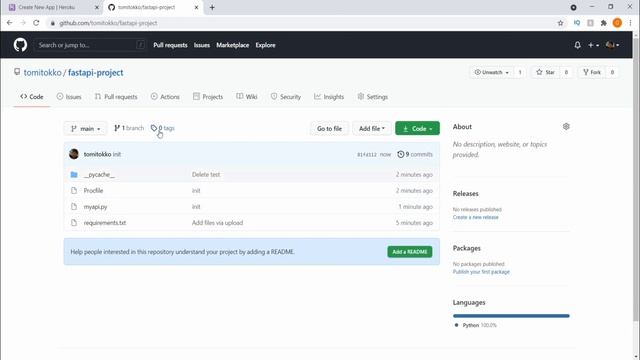
Task: Click the requirements.txt file icon
Action: 74,223
